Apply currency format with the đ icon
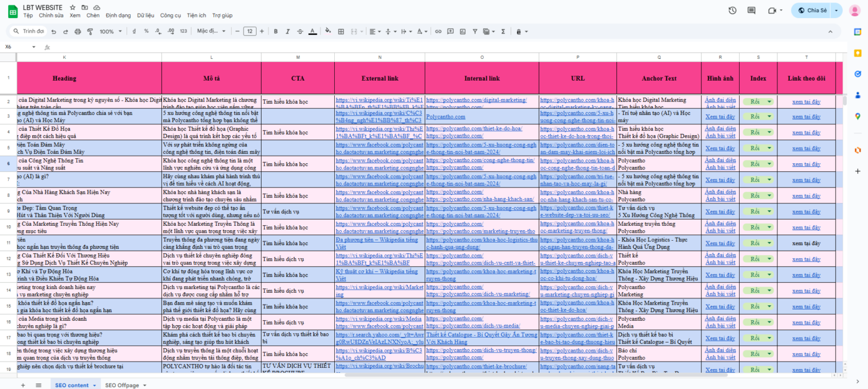This screenshot has width=868, height=389. pyautogui.click(x=135, y=31)
